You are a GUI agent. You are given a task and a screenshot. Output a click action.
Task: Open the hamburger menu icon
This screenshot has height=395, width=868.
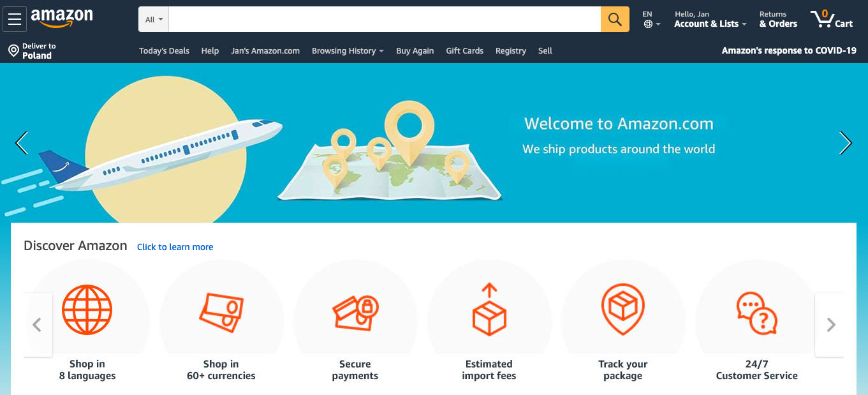14,19
